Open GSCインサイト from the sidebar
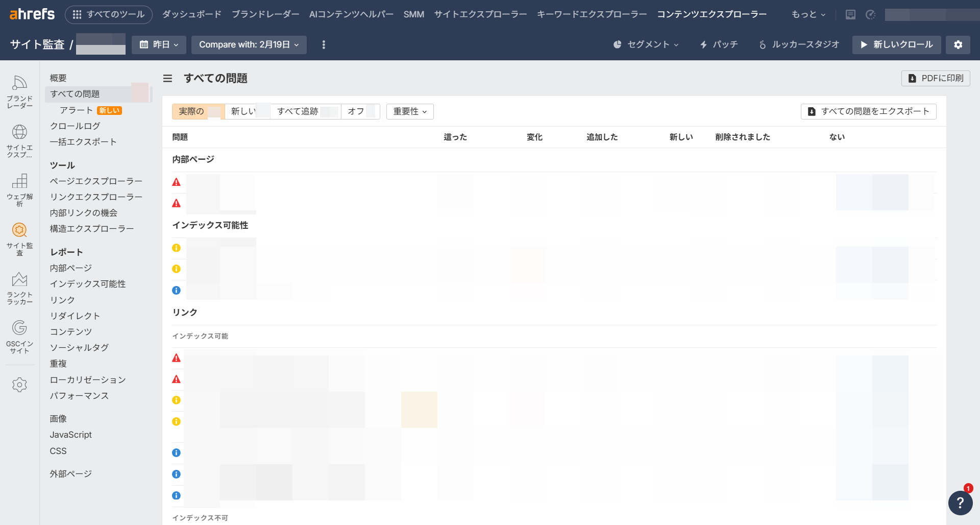The image size is (980, 525). [19, 331]
